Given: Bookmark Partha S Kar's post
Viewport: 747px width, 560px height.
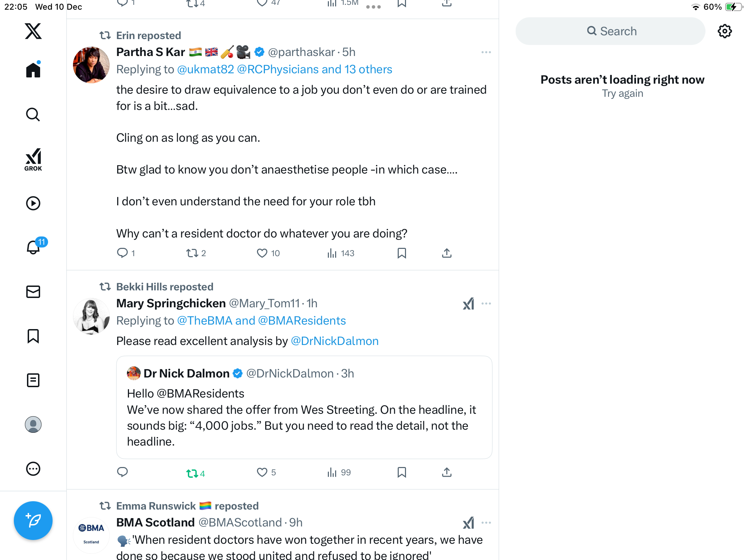Looking at the screenshot, I should (402, 253).
